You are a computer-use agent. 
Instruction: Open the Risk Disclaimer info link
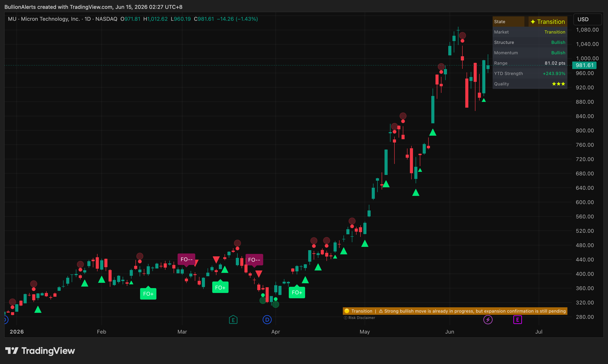pos(359,318)
